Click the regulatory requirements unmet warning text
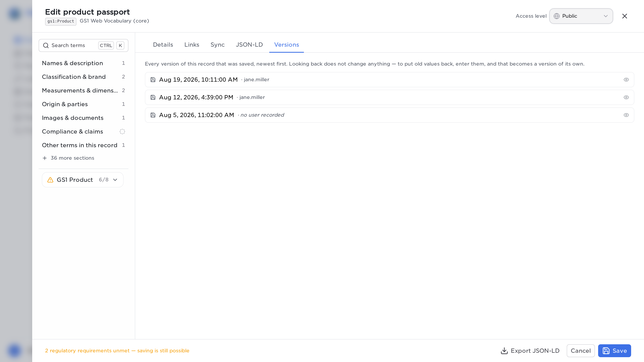Image resolution: width=644 pixels, height=362 pixels. pyautogui.click(x=117, y=351)
